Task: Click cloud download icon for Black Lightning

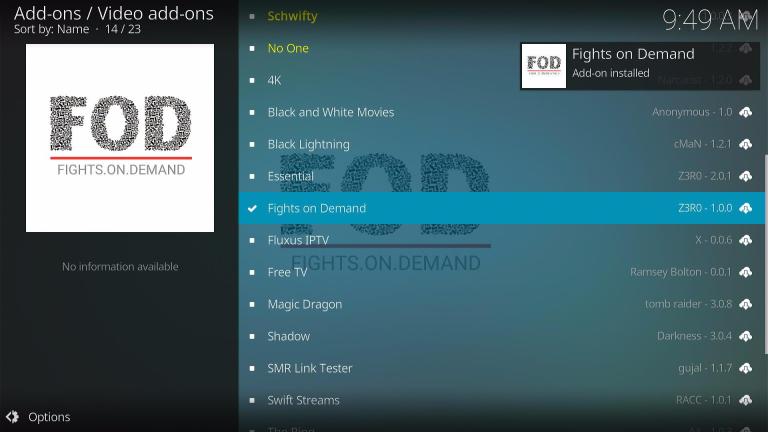Action: (745, 144)
